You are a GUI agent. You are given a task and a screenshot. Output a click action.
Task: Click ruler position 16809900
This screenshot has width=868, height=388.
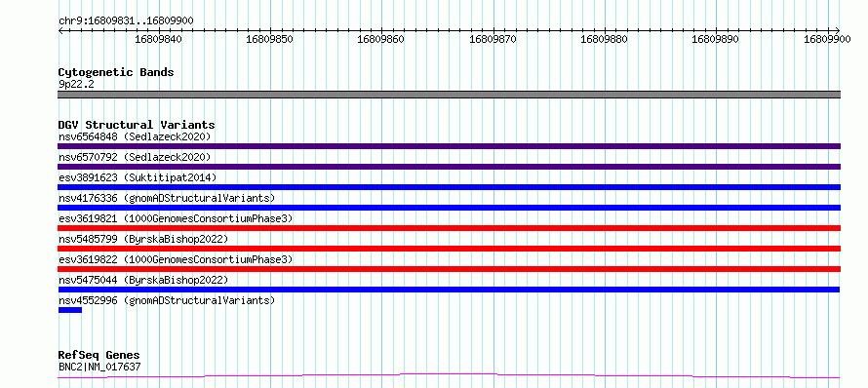click(x=827, y=39)
